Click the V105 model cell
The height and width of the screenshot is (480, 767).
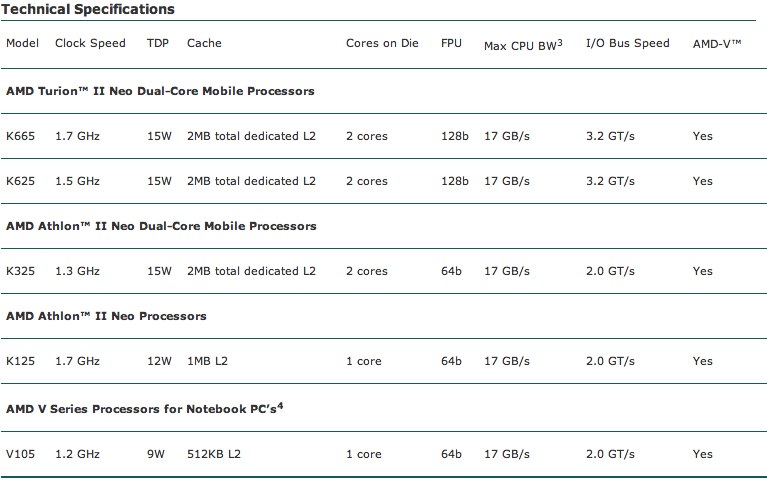point(21,454)
